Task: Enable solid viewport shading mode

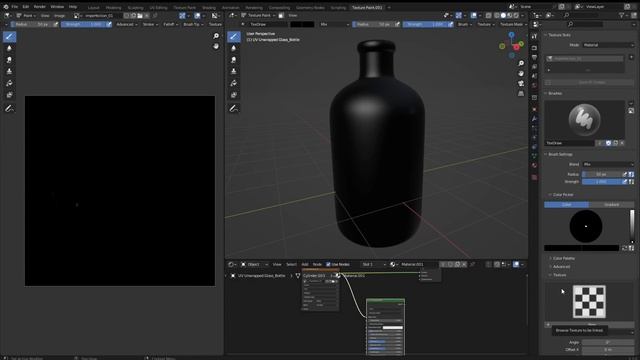Action: coord(503,16)
